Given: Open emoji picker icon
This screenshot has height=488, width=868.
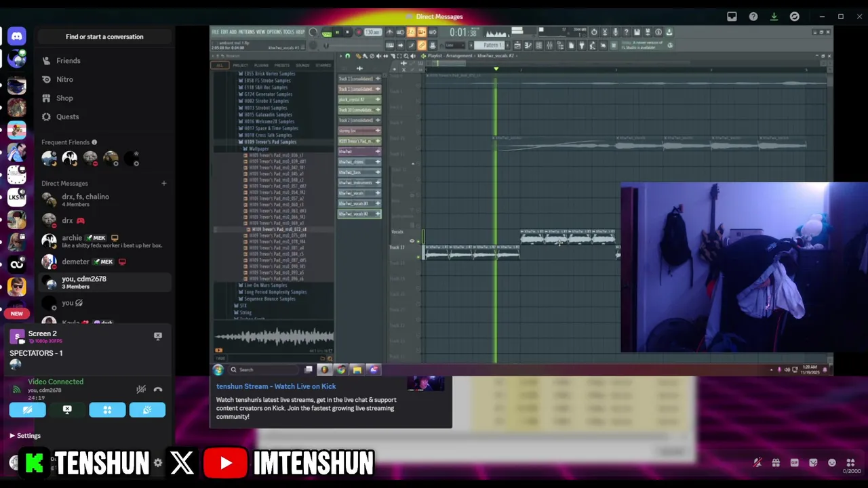Looking at the screenshot, I should point(832,463).
